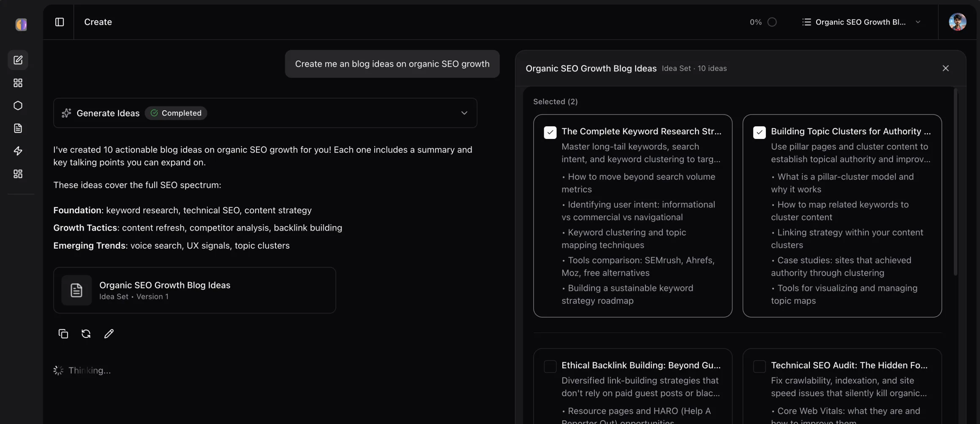Open The Complete Keyword Research Str... card title
Screen dimensions: 980x424
pos(641,131)
